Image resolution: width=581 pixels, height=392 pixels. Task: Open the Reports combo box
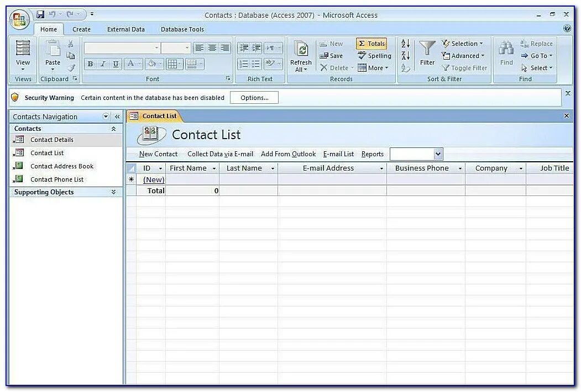(416, 154)
